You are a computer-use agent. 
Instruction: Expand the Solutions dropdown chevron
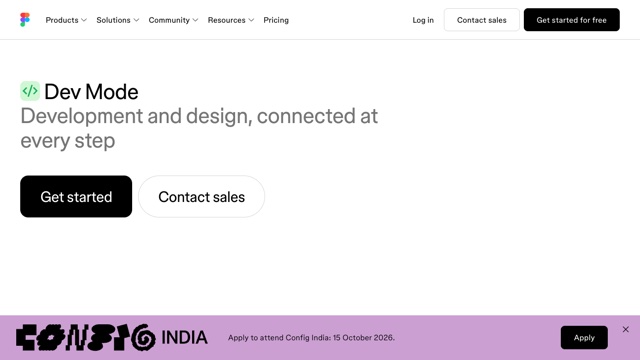coord(136,20)
